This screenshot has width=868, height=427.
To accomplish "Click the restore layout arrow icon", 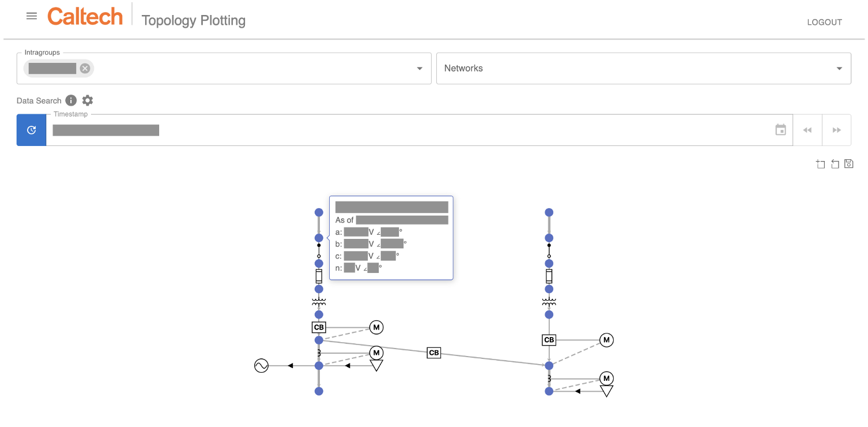I will point(835,164).
